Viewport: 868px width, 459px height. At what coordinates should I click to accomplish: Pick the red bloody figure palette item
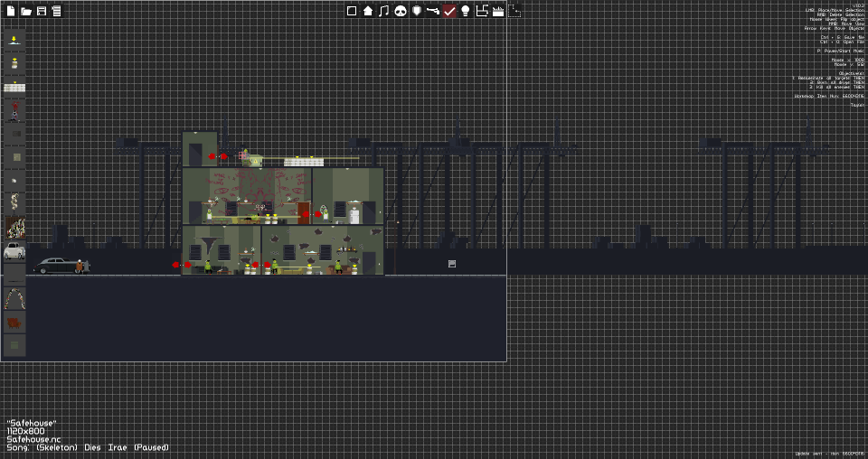14,111
